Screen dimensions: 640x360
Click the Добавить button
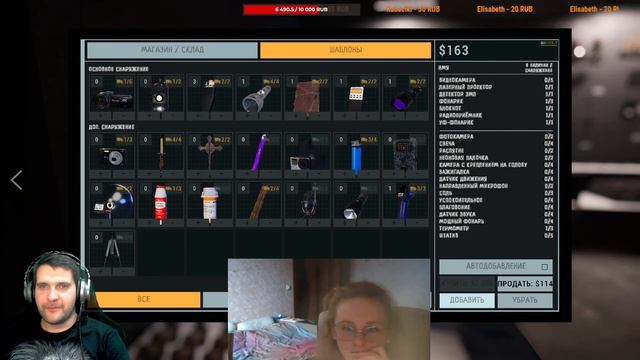click(467, 300)
